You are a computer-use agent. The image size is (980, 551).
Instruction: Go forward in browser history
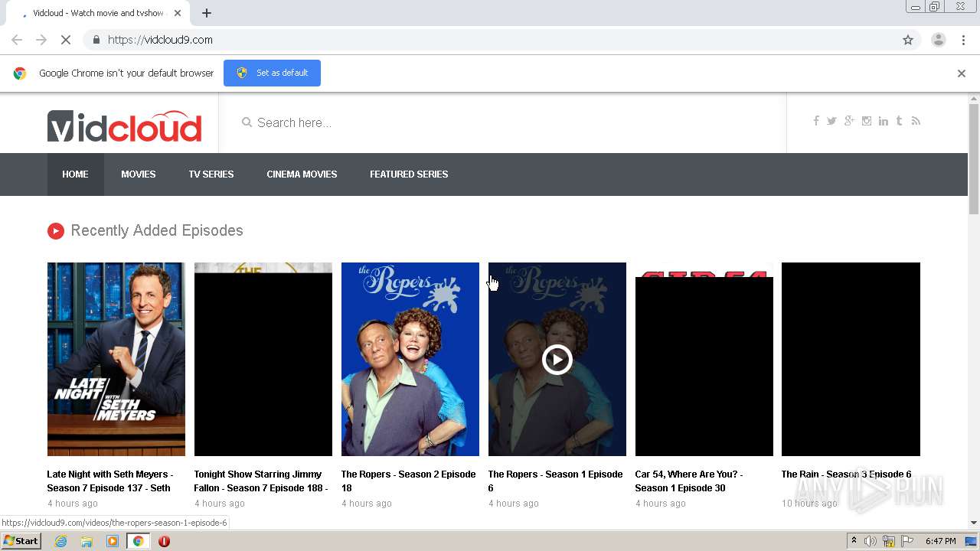click(x=41, y=40)
